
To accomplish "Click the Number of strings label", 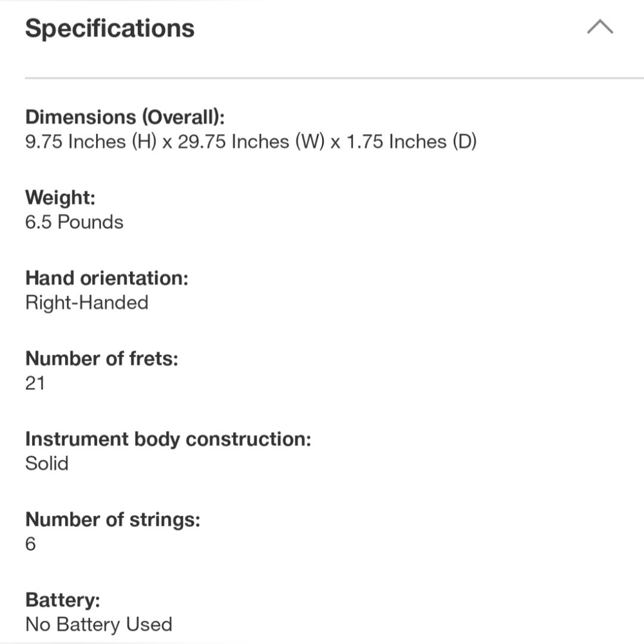I will (x=113, y=520).
